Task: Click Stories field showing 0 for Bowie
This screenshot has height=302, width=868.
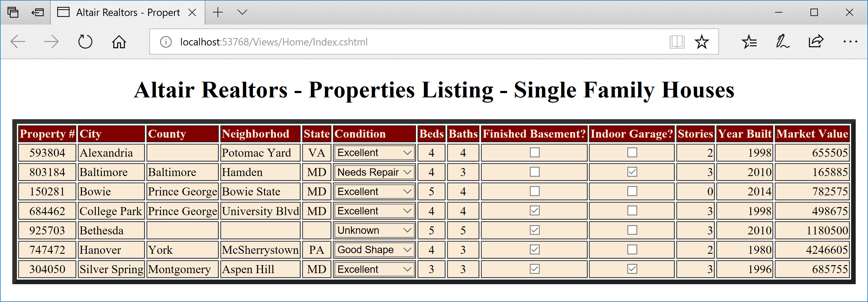Action: [x=695, y=191]
